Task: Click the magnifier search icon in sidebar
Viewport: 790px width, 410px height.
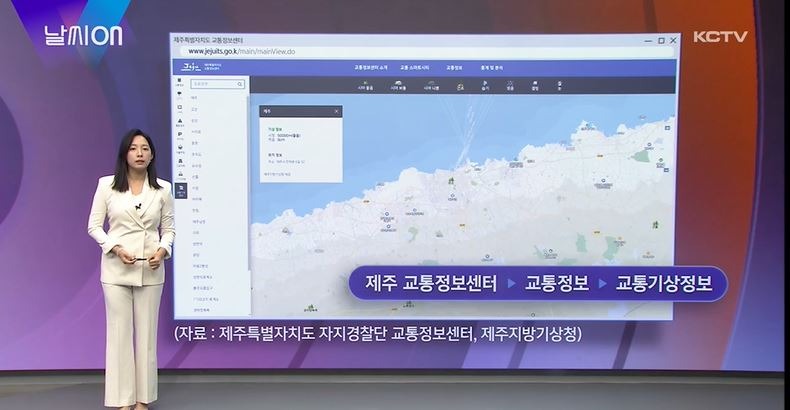Action: 240,84
